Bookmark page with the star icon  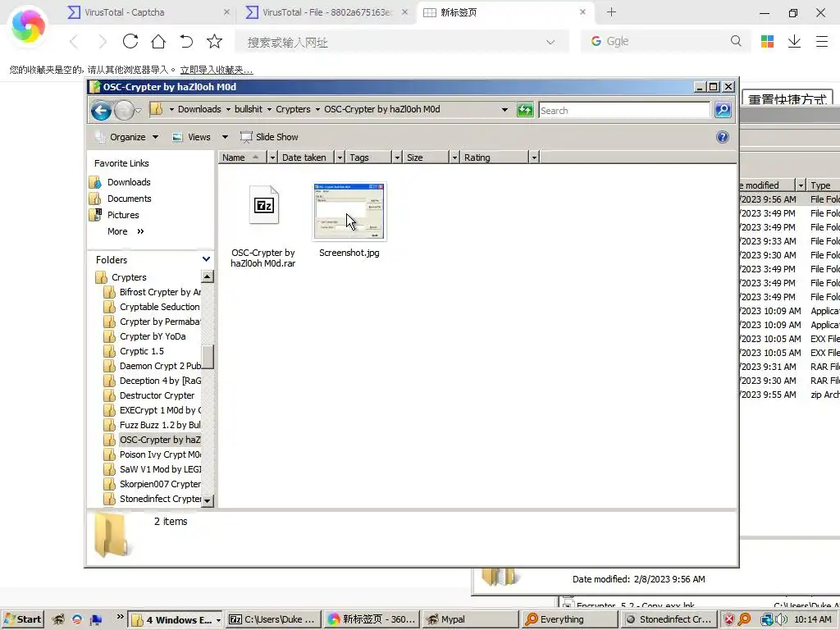click(x=214, y=41)
